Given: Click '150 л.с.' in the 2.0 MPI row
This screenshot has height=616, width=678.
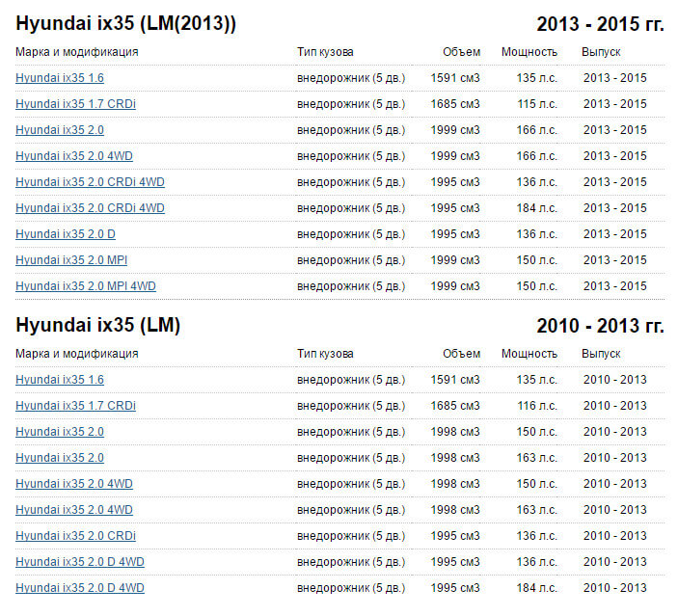Looking at the screenshot, I should click(x=536, y=260).
